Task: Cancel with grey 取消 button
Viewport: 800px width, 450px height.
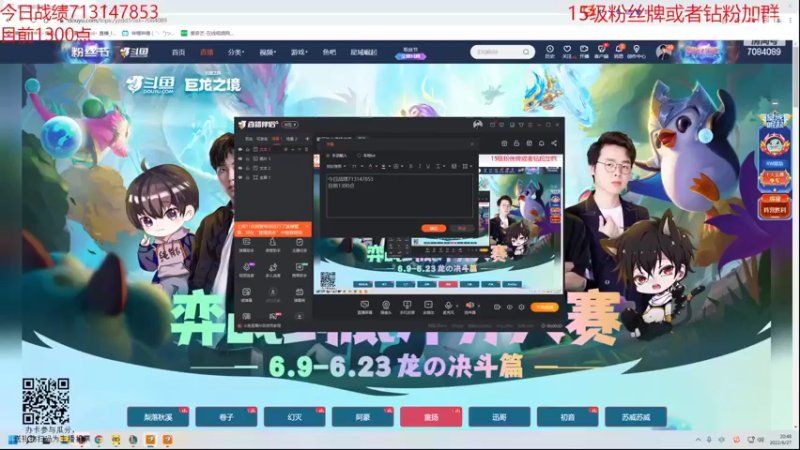Action: point(462,228)
